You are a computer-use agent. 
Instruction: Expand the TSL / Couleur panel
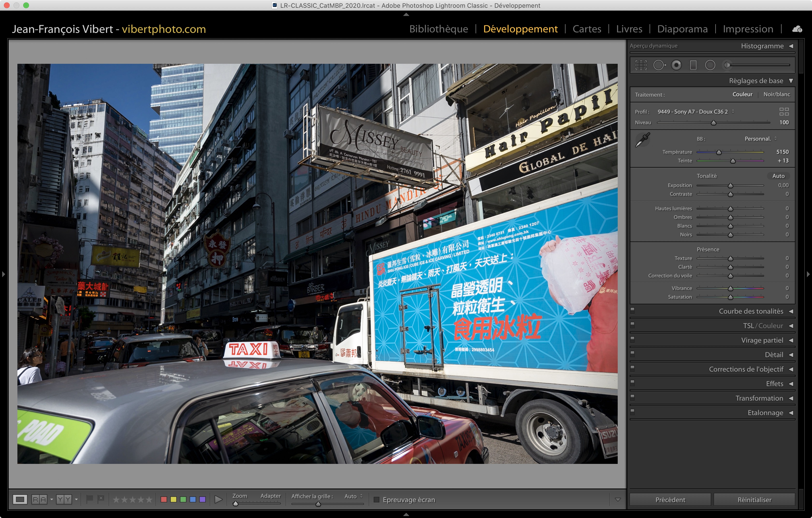tap(791, 326)
